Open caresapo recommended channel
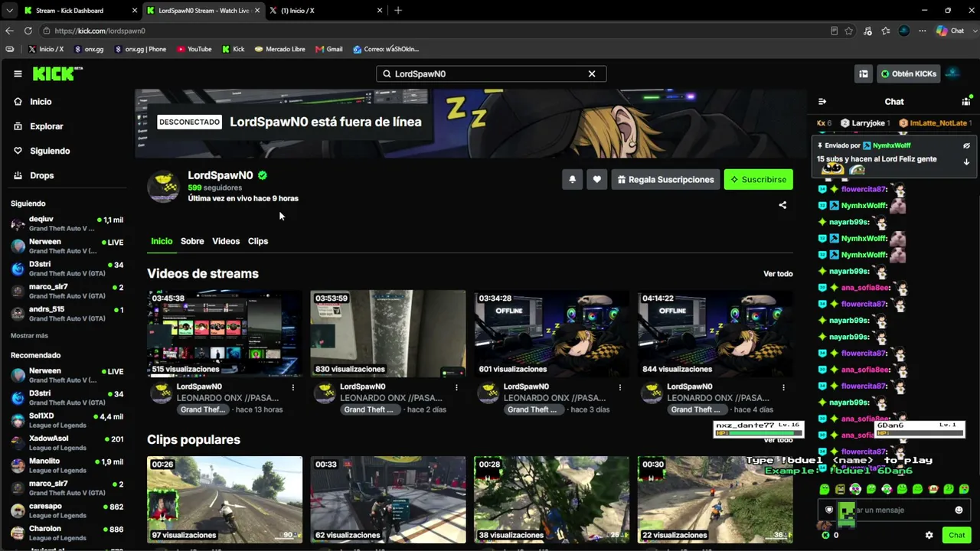The image size is (980, 551). point(67,511)
